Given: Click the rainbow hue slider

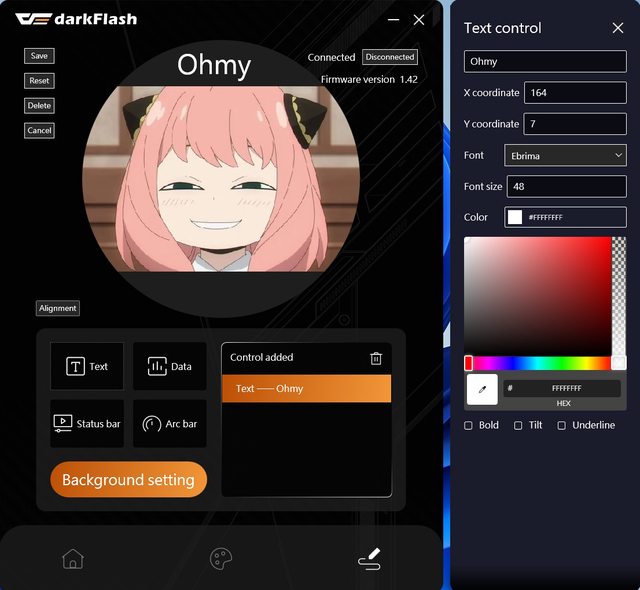Looking at the screenshot, I should pos(540,363).
